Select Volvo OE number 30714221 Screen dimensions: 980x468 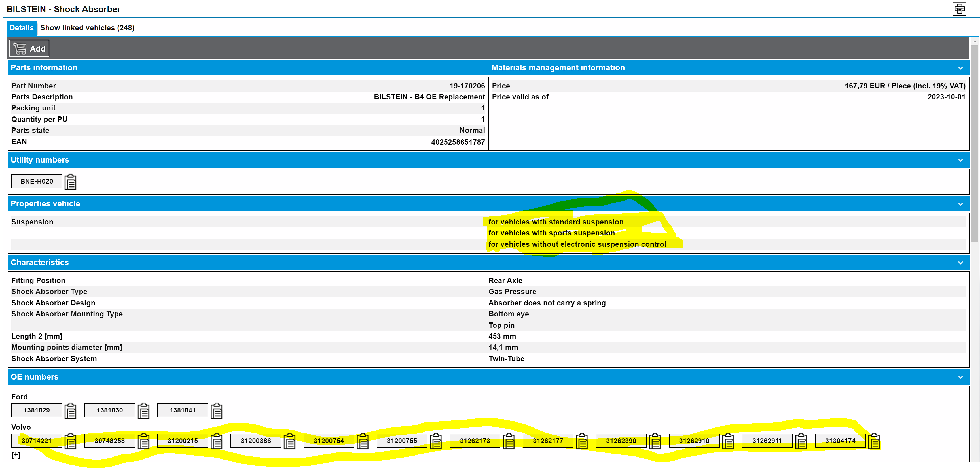point(37,441)
